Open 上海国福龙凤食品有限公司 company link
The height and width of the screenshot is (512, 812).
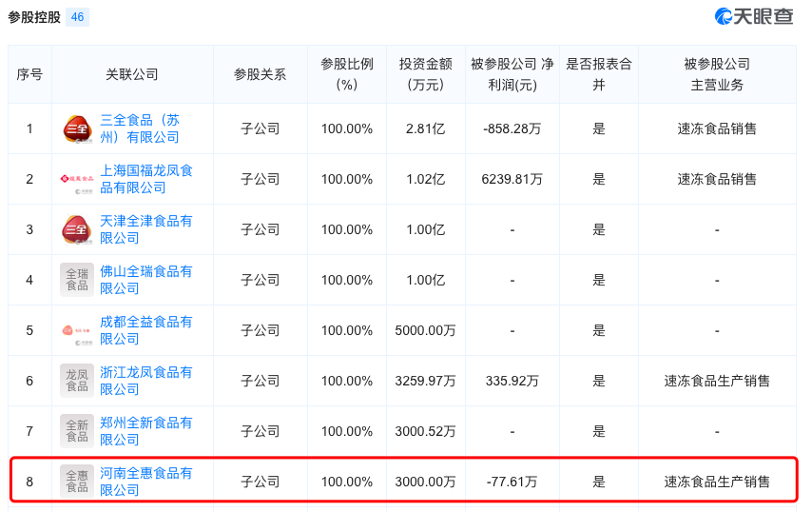pos(146,179)
